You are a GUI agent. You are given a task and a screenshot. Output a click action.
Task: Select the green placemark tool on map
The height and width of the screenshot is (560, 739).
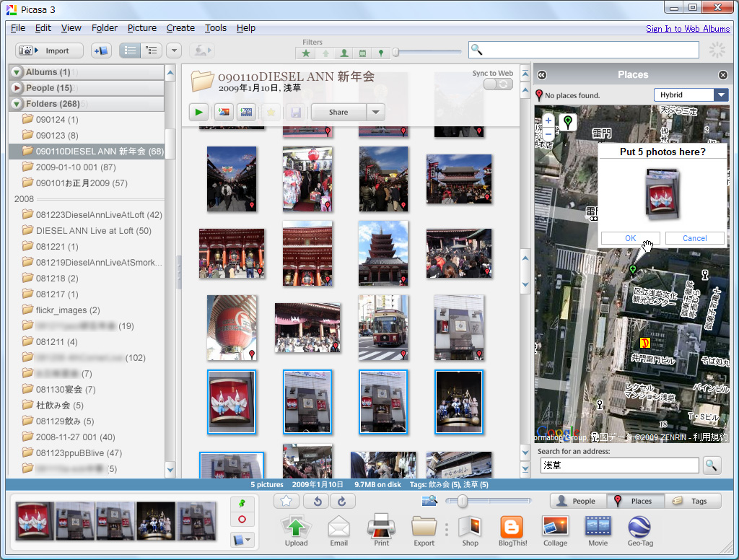568,123
